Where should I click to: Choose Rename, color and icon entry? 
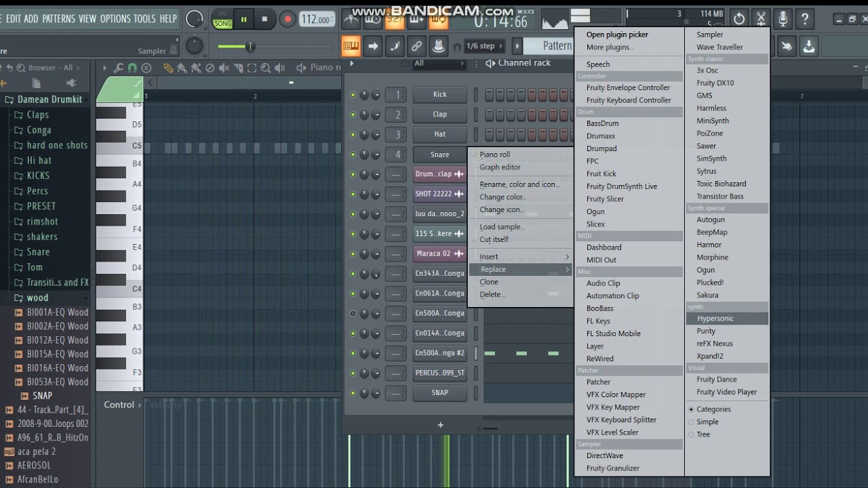pyautogui.click(x=519, y=184)
